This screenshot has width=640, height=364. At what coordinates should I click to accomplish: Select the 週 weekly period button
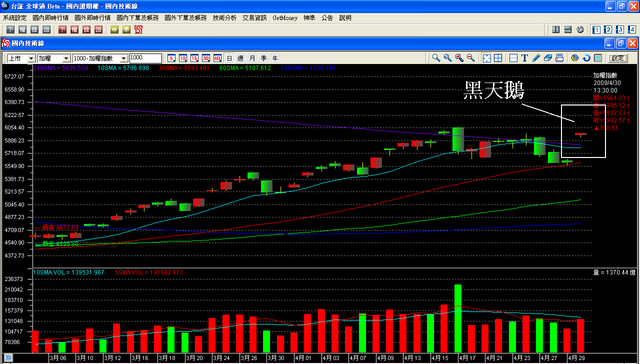(x=241, y=58)
